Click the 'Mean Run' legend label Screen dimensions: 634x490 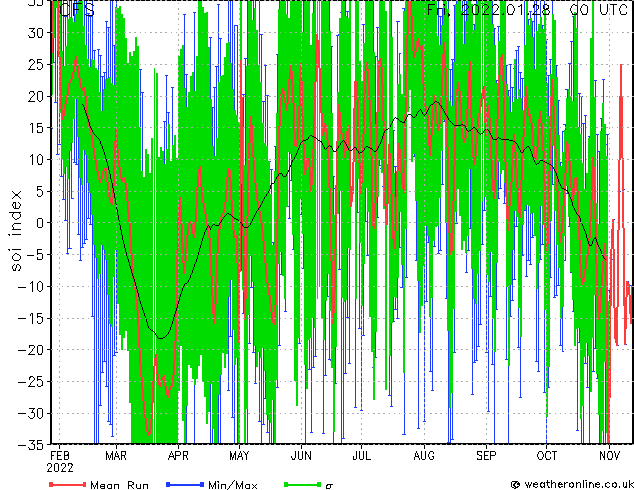click(119, 485)
